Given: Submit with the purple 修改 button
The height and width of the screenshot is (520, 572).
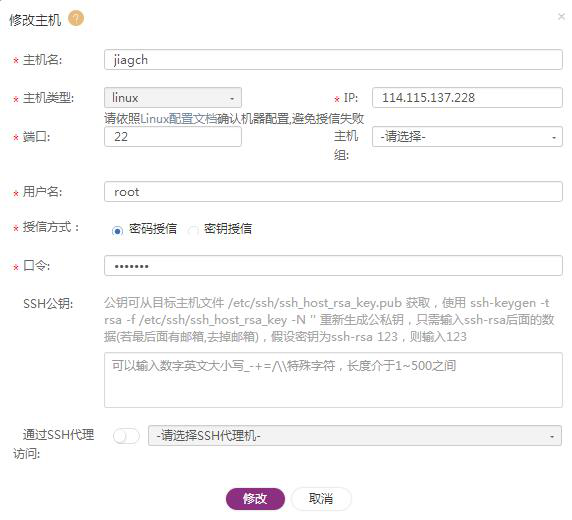Looking at the screenshot, I should coord(255,498).
